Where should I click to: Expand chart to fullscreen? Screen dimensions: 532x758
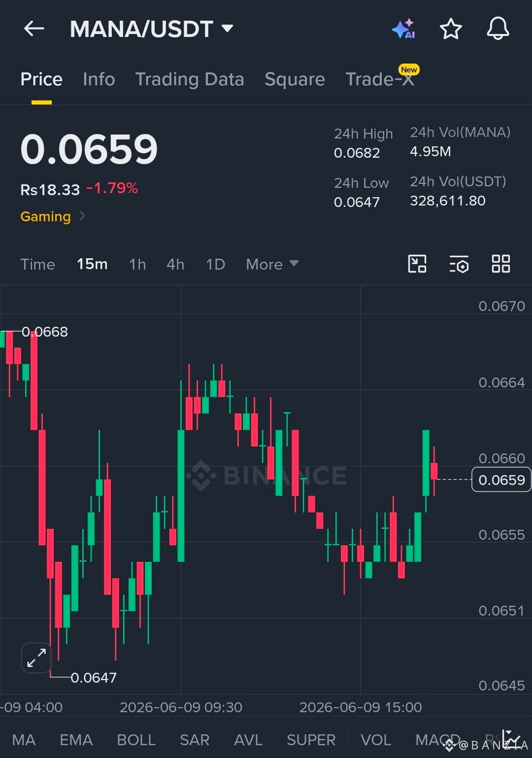(x=36, y=657)
